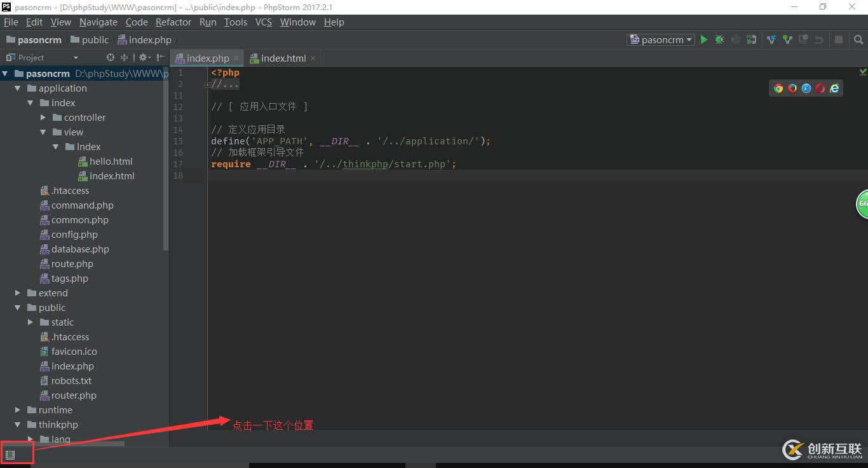The width and height of the screenshot is (868, 468).
Task: Open the File menu
Action: 11,22
